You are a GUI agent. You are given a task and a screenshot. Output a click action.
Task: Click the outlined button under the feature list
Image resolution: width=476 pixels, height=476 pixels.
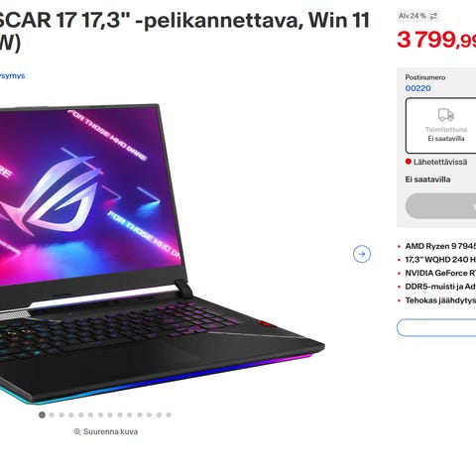pos(436,327)
